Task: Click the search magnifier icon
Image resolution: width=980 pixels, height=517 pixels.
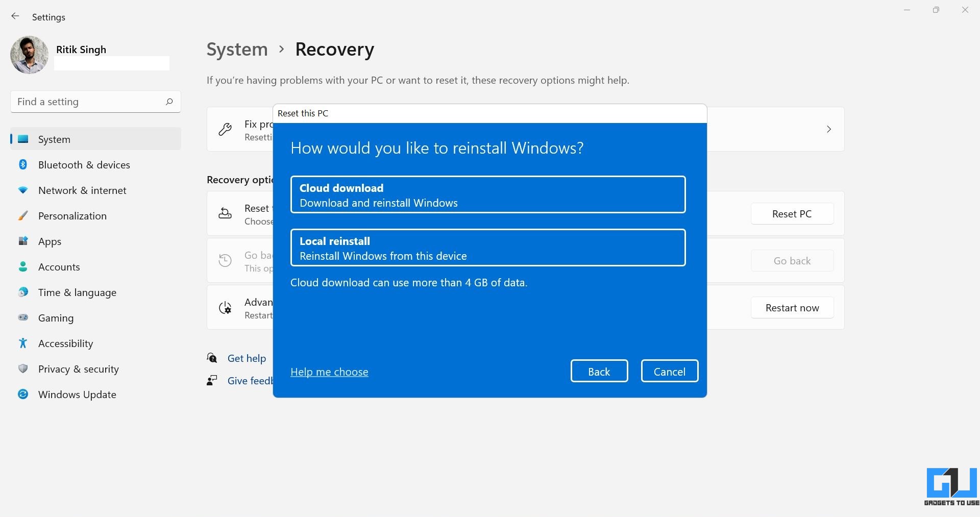Action: [169, 102]
